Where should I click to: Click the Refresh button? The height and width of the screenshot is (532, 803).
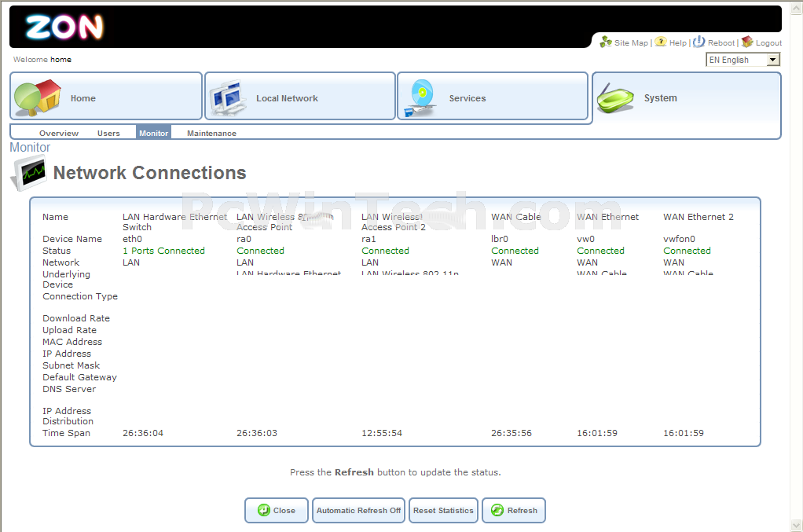pyautogui.click(x=514, y=511)
